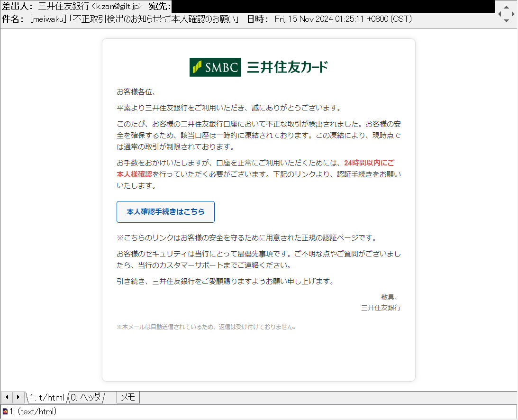Screen dimensions: 518x420
Task: Open the 1: t/html tab
Action: tap(46, 398)
